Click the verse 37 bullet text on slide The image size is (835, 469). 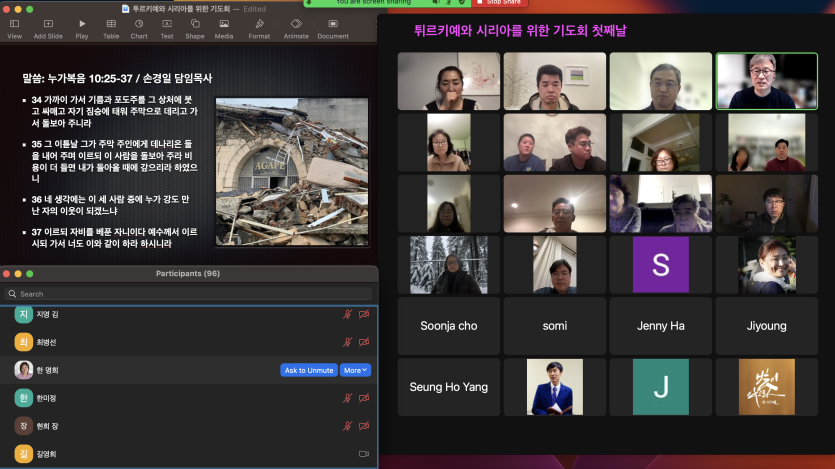(114, 237)
